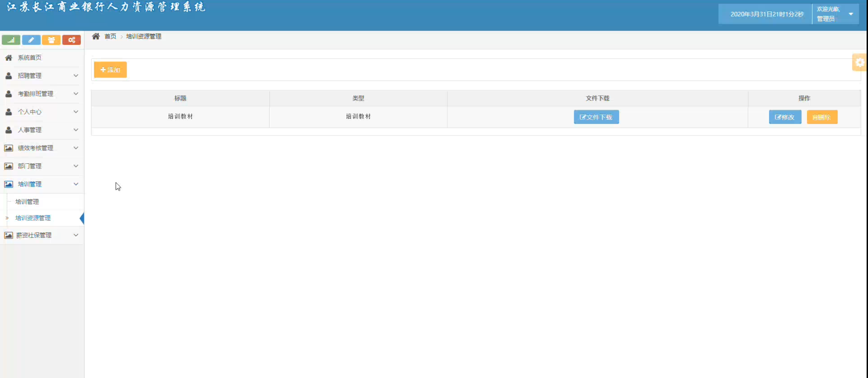Select the 培训资源管理 submenu item
The image size is (868, 378).
tap(33, 218)
